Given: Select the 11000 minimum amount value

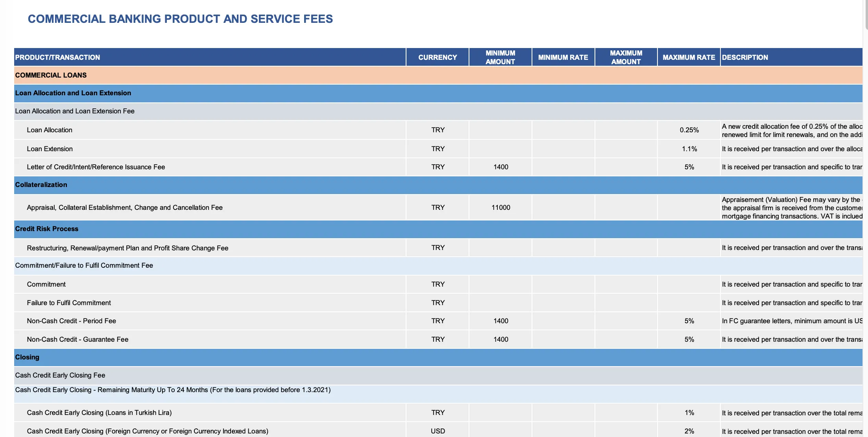Looking at the screenshot, I should point(500,207).
